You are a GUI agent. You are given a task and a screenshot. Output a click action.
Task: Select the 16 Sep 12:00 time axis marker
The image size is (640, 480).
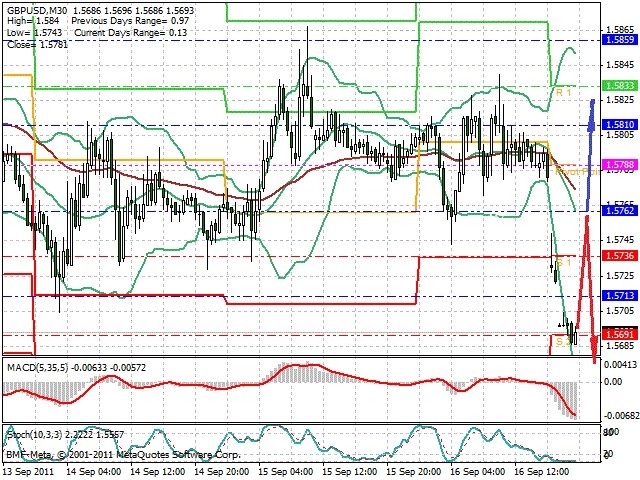pyautogui.click(x=541, y=472)
